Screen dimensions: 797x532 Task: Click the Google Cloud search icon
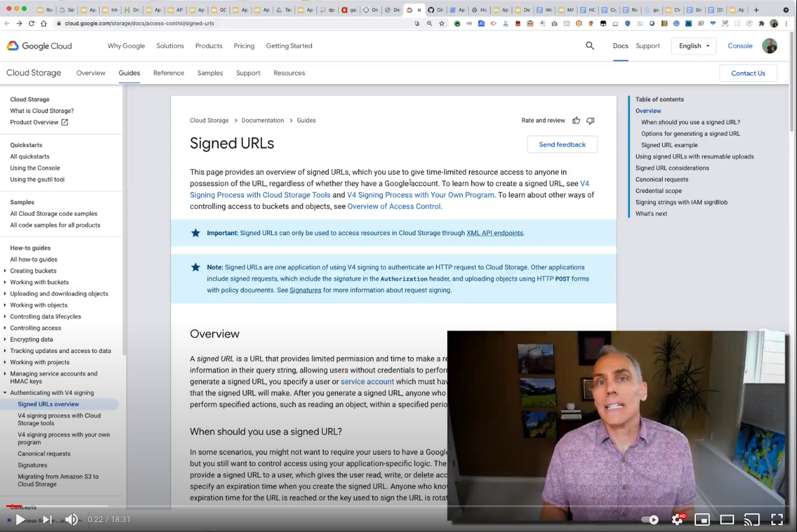pyautogui.click(x=590, y=46)
